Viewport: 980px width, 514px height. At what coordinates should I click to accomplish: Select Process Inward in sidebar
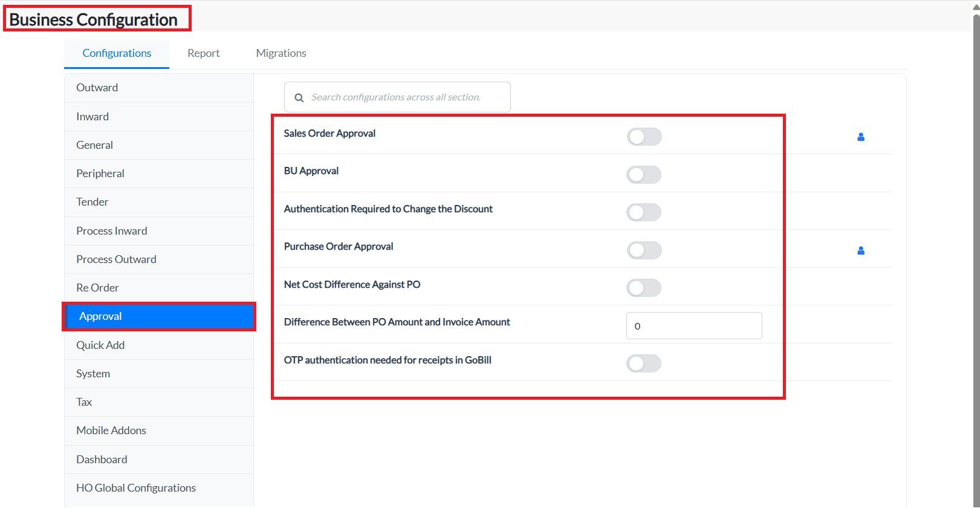coord(112,231)
